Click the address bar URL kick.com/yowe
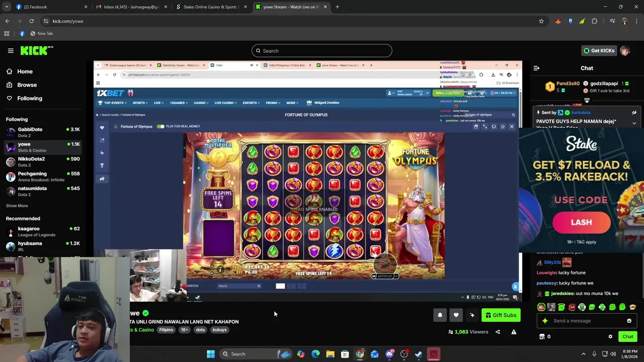This screenshot has width=644, height=362. click(68, 21)
